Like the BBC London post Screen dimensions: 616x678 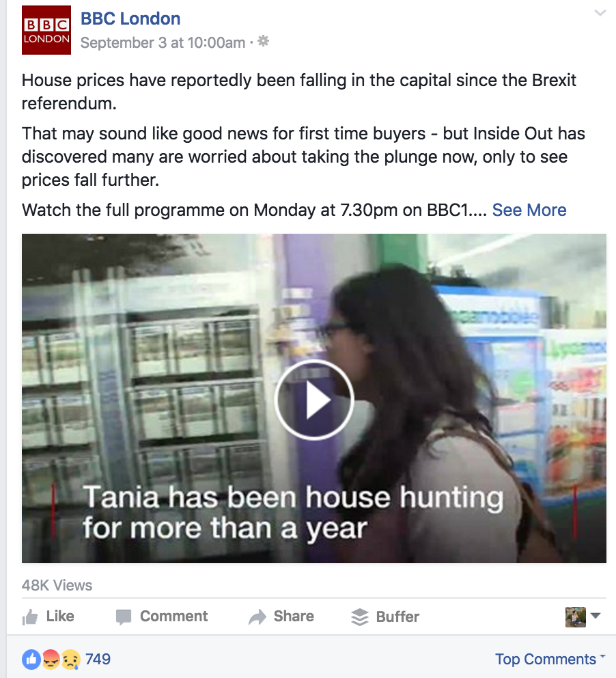click(48, 616)
